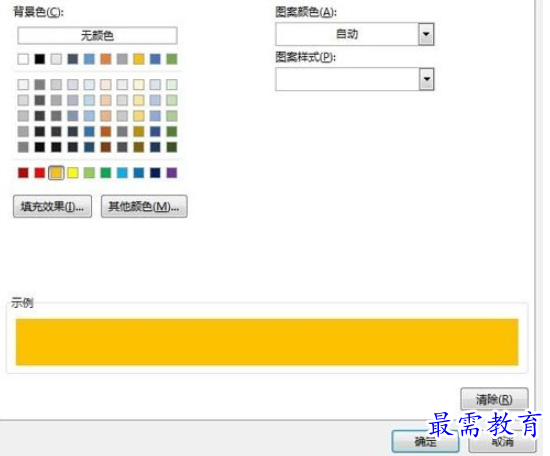Click the yellow 示例 sample preview

coord(267,342)
